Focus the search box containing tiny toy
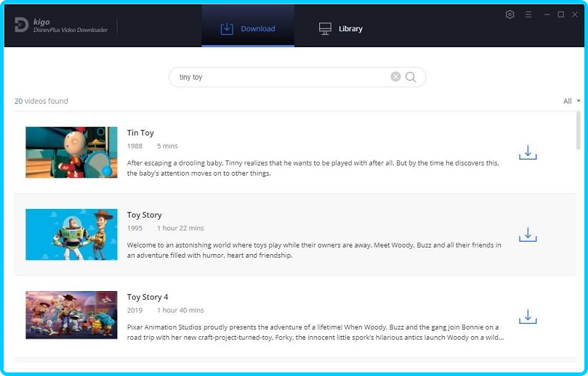588x376 pixels. [280, 77]
